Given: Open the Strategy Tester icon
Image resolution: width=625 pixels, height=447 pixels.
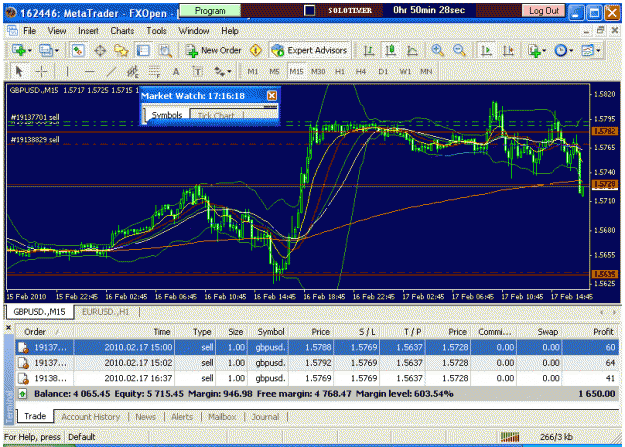Looking at the screenshot, I should [165, 51].
